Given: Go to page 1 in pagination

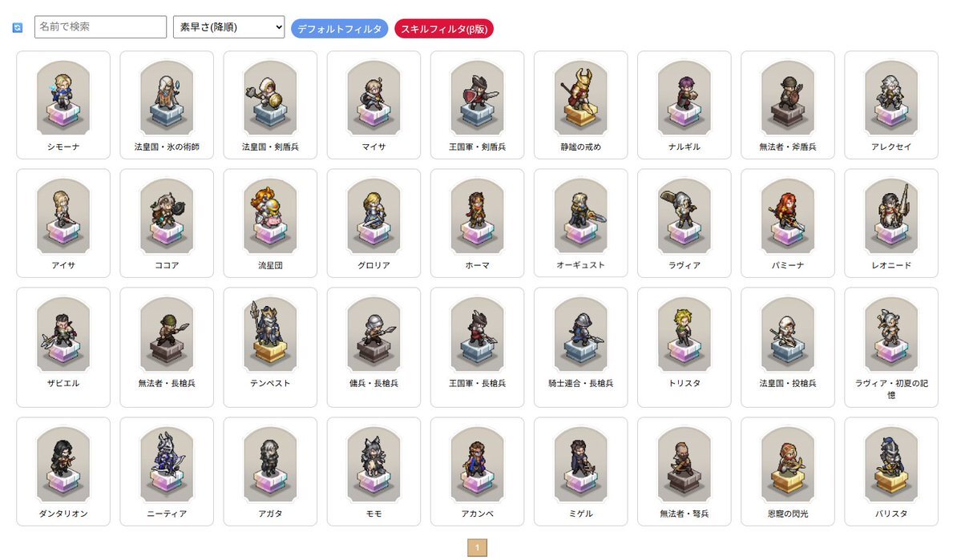Looking at the screenshot, I should point(478,547).
